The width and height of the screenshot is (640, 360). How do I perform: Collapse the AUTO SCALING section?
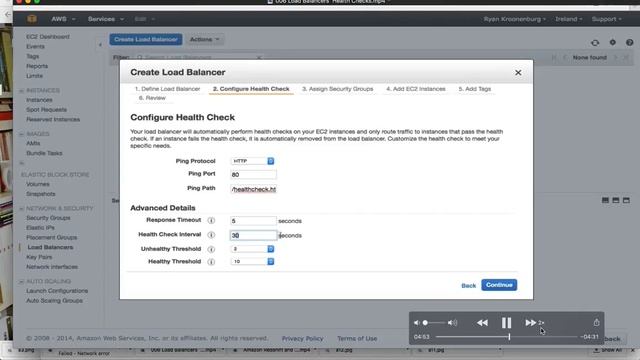(21, 282)
